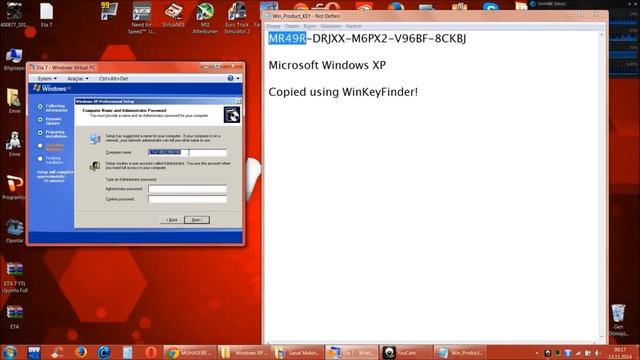Click the computer network icon in Setup
The image size is (640, 360).
click(x=95, y=139)
